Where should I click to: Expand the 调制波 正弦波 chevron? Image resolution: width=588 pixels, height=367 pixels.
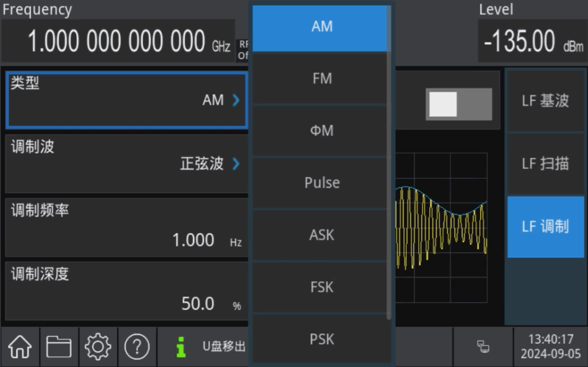(x=236, y=164)
